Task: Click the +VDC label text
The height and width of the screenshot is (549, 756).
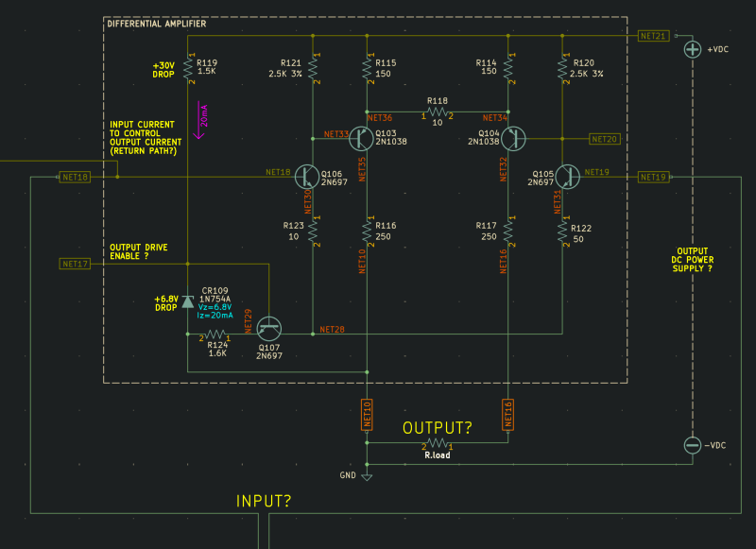Action: pyautogui.click(x=718, y=49)
